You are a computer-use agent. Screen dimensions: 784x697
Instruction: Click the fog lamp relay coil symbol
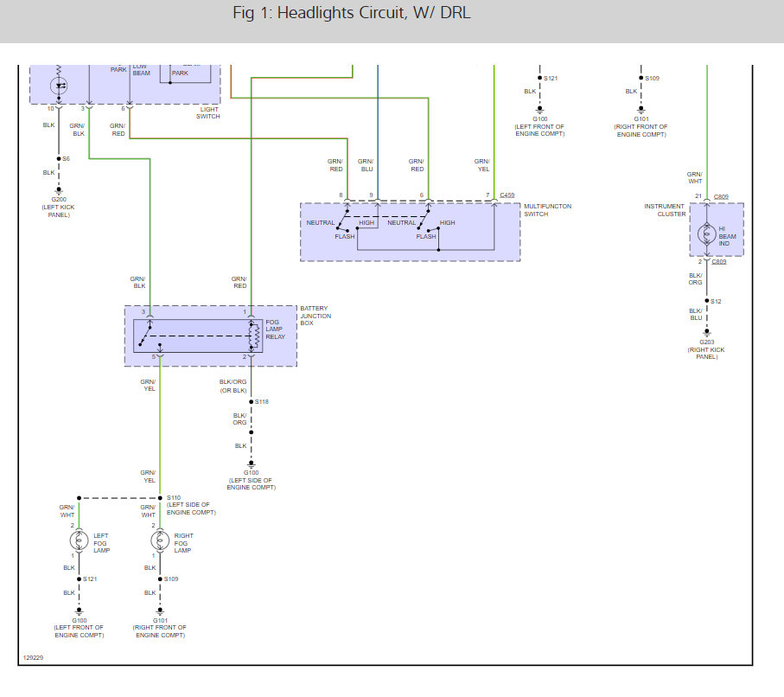254,336
